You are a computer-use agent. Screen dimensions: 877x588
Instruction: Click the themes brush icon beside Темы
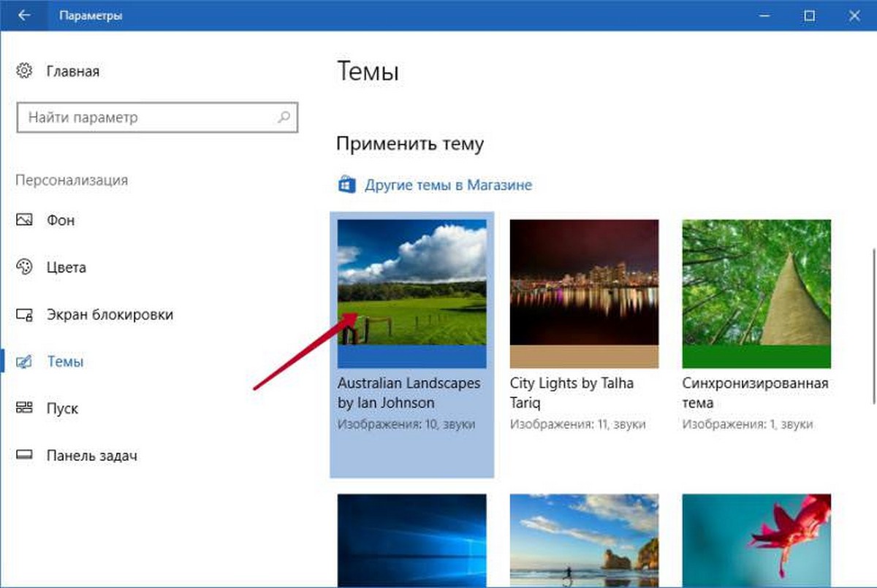click(24, 362)
